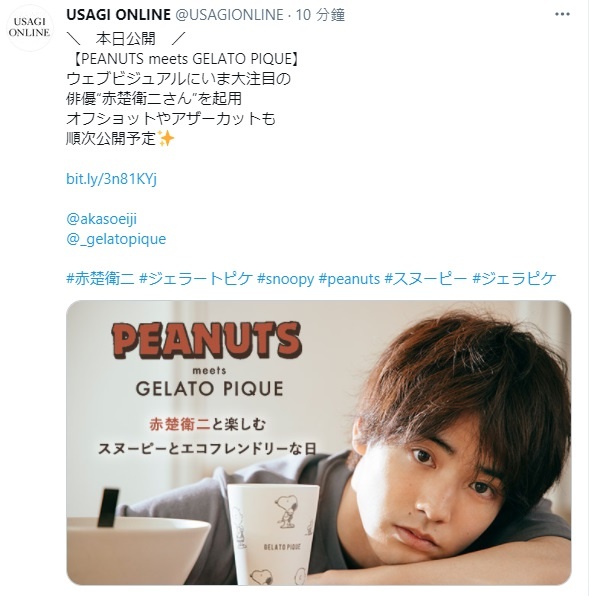Click the #snoopy hashtag
The image size is (589, 596).
coord(285,279)
